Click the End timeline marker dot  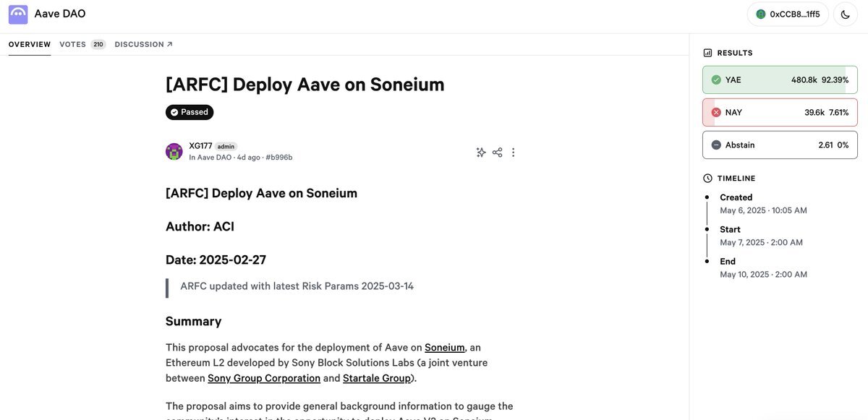(707, 260)
